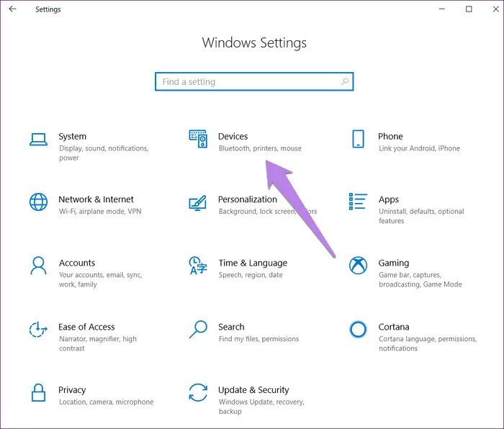Click the Cortana circle icon

(x=358, y=329)
